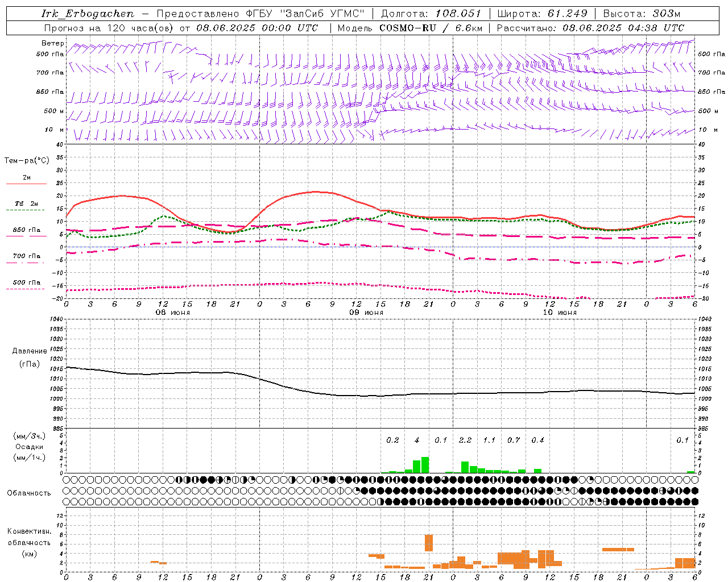Screen dimensions: 728x582
Task: Click the 3-hour precipitation total '1.1'
Action: [489, 440]
